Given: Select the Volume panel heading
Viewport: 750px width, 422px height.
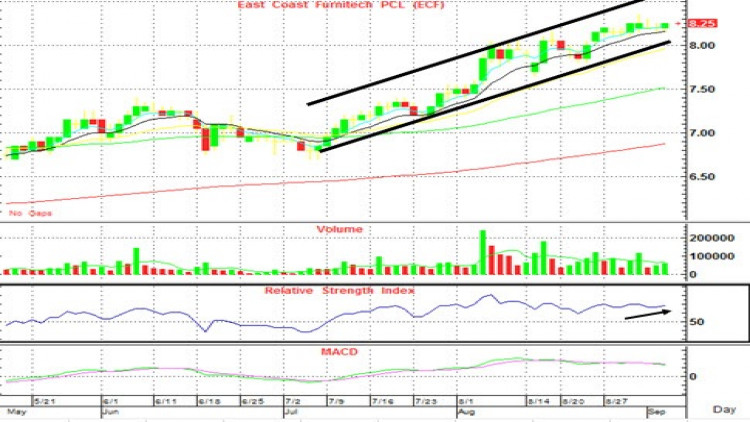Looking at the screenshot, I should tap(340, 229).
